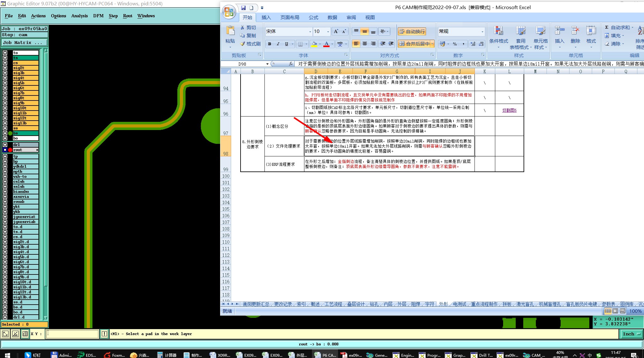Open the DFM menu
Screen dimensions: 644x358
98,16
